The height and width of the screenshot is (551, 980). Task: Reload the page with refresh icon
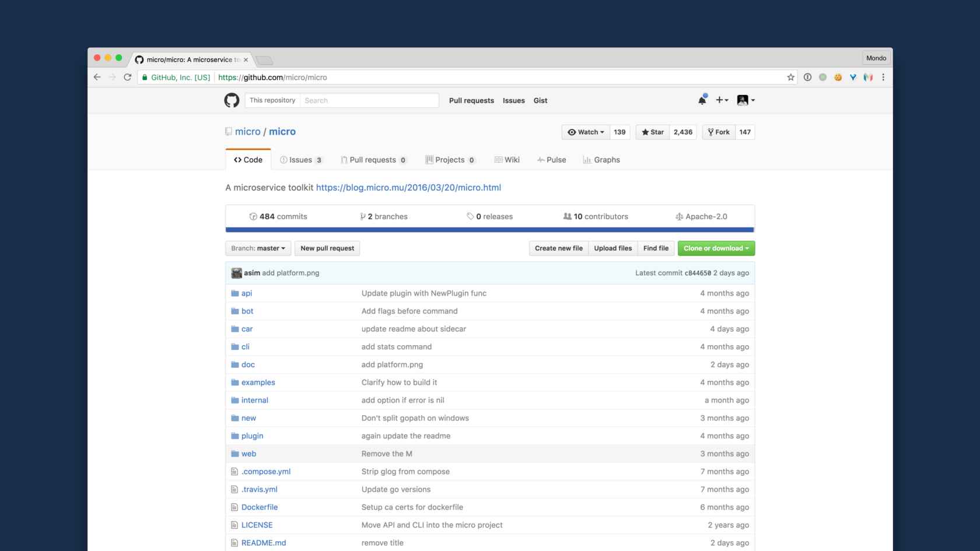click(x=127, y=77)
